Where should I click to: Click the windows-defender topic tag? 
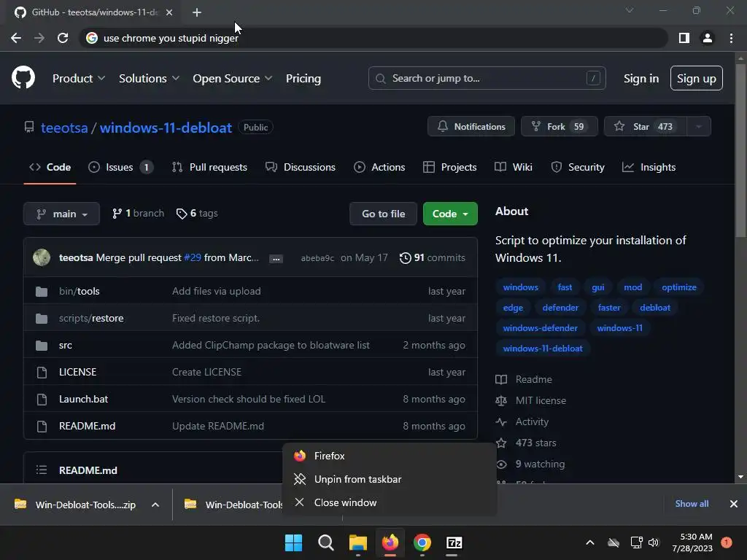pyautogui.click(x=541, y=328)
